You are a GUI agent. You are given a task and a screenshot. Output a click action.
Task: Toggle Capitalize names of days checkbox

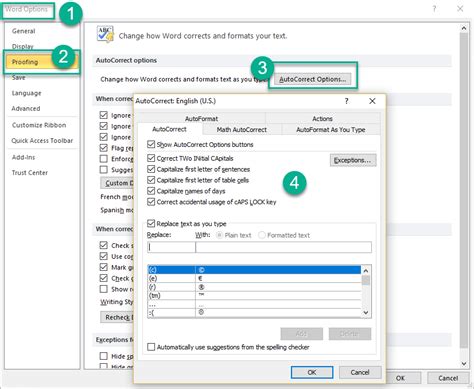tap(151, 191)
